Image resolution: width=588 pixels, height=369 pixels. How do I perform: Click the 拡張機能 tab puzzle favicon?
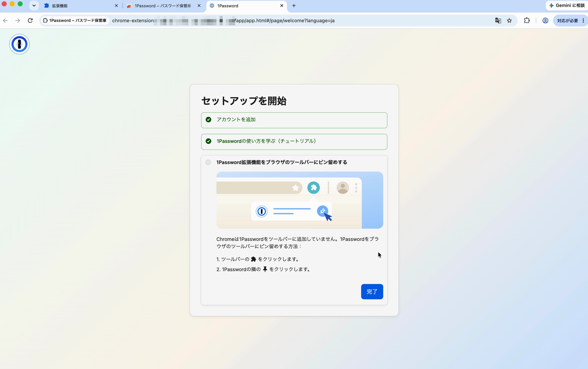(47, 6)
